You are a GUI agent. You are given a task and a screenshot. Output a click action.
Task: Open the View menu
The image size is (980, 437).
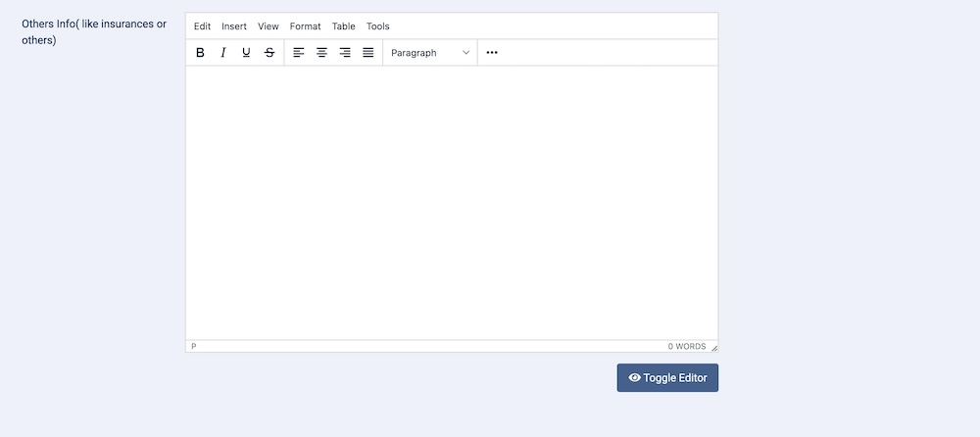tap(269, 26)
